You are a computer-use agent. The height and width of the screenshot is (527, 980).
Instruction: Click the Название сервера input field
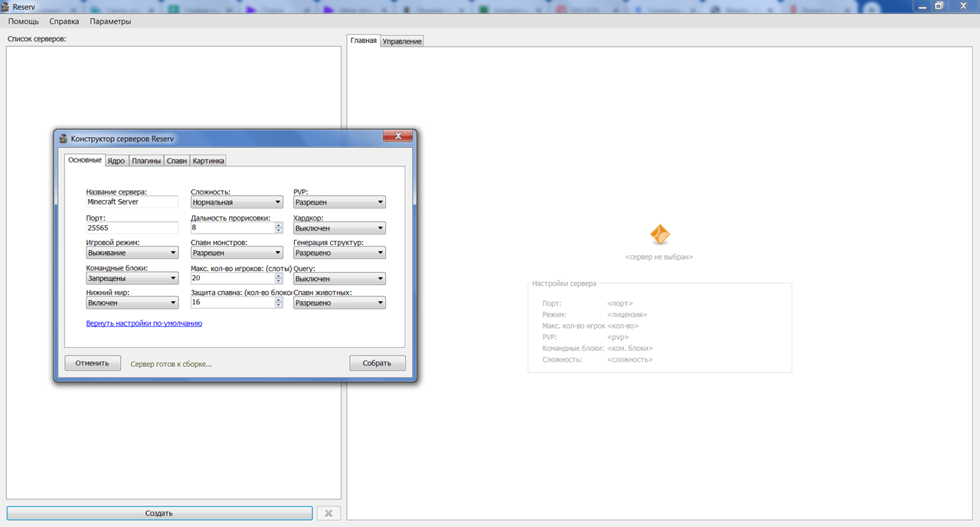click(x=132, y=202)
